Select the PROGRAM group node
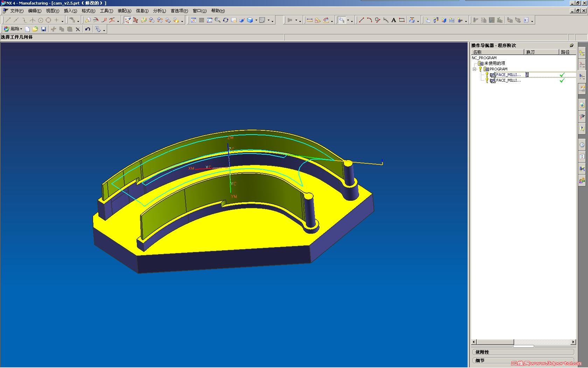Viewport: 588px width, 368px height. coord(498,69)
